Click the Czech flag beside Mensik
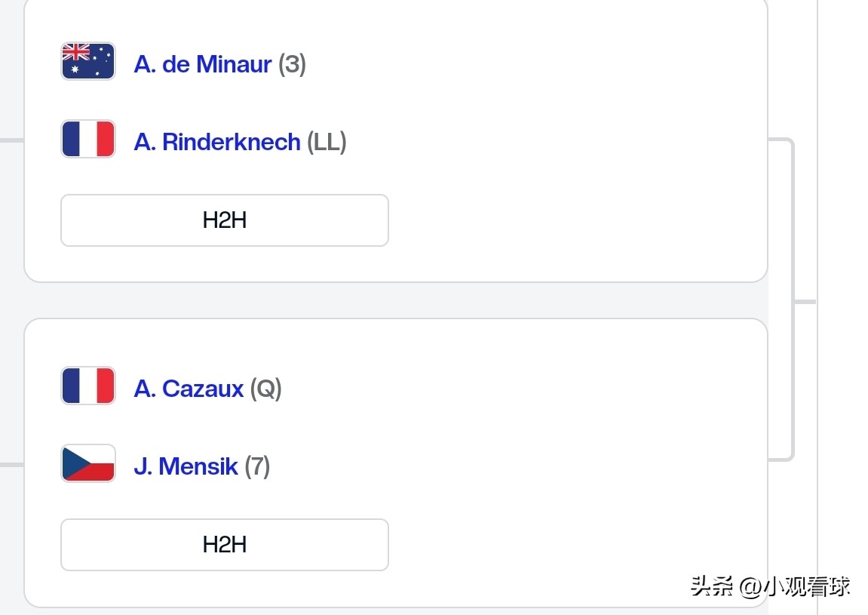This screenshot has width=868, height=615. tap(87, 463)
